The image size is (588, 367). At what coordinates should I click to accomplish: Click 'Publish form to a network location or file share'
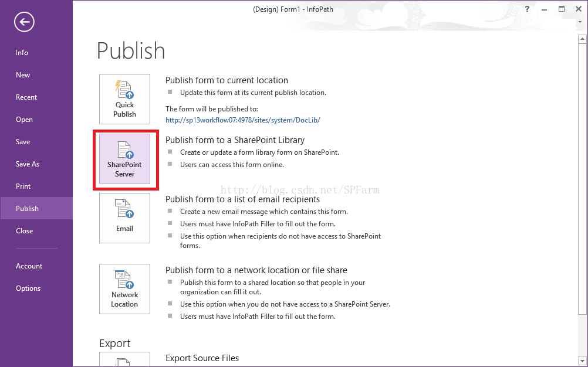(256, 270)
